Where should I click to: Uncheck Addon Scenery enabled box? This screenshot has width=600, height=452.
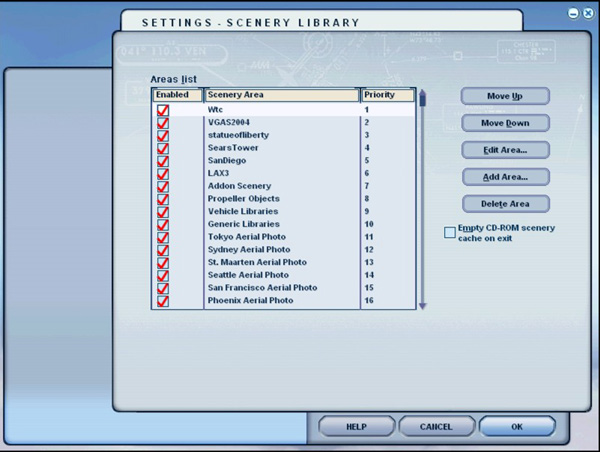click(x=163, y=186)
